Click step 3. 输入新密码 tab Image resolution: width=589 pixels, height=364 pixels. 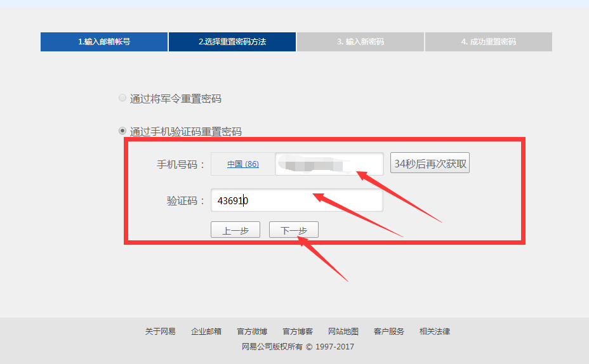tap(361, 42)
